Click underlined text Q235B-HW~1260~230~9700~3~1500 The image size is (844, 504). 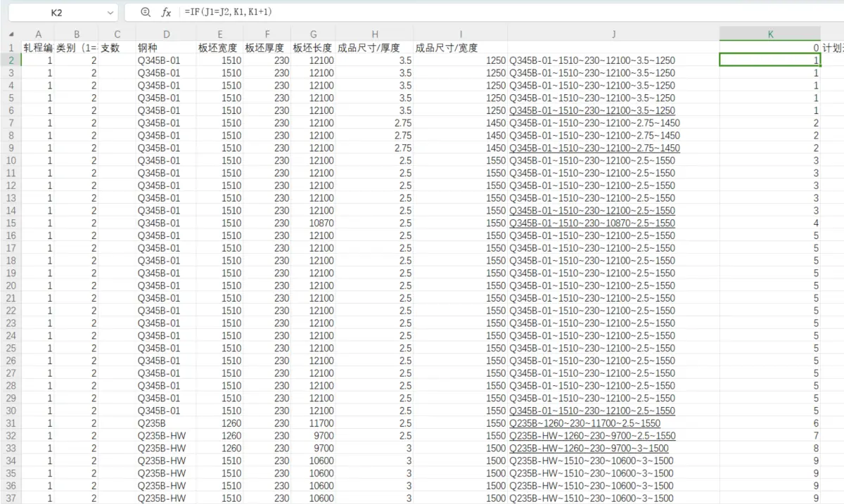589,448
